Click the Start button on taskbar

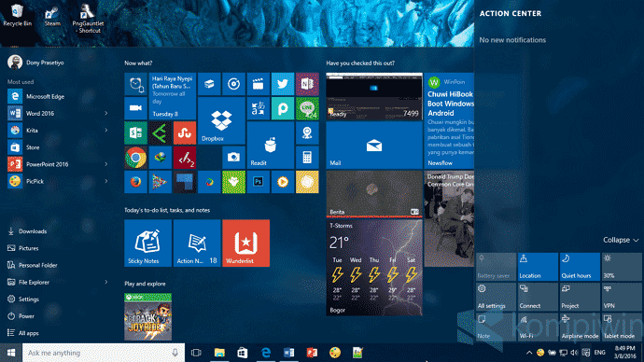(11, 353)
